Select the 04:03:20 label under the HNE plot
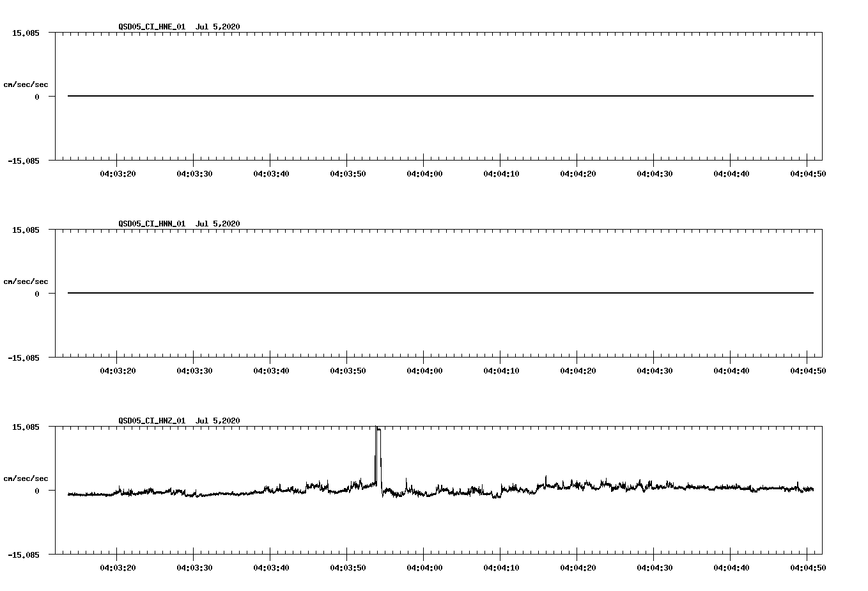Image resolution: width=868 pixels, height=591 pixels. (x=118, y=173)
